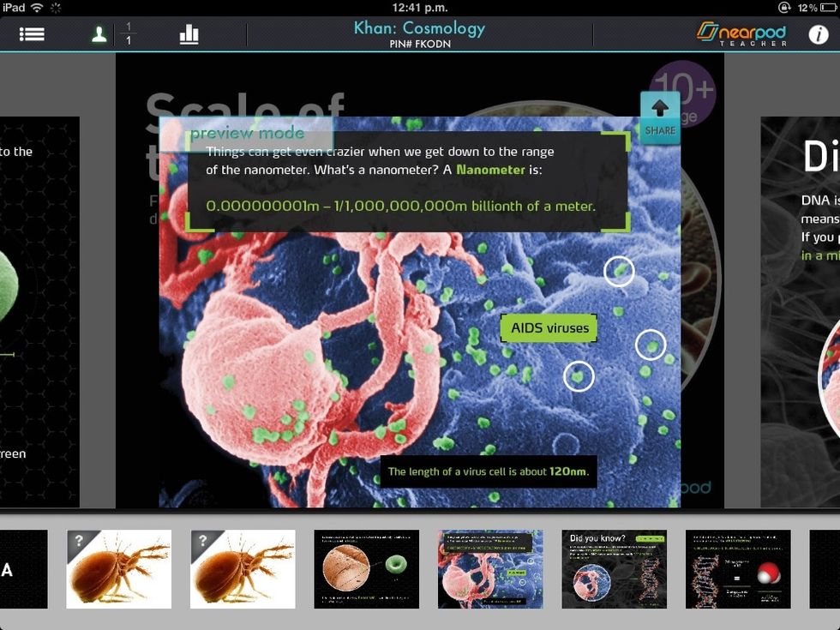Tap the Share upload arrow icon

tap(659, 109)
